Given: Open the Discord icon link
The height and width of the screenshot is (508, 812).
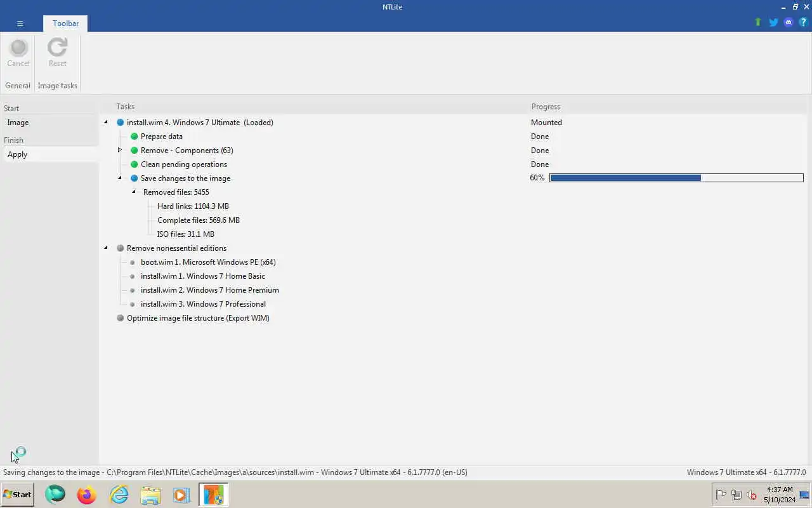Looking at the screenshot, I should (x=789, y=22).
